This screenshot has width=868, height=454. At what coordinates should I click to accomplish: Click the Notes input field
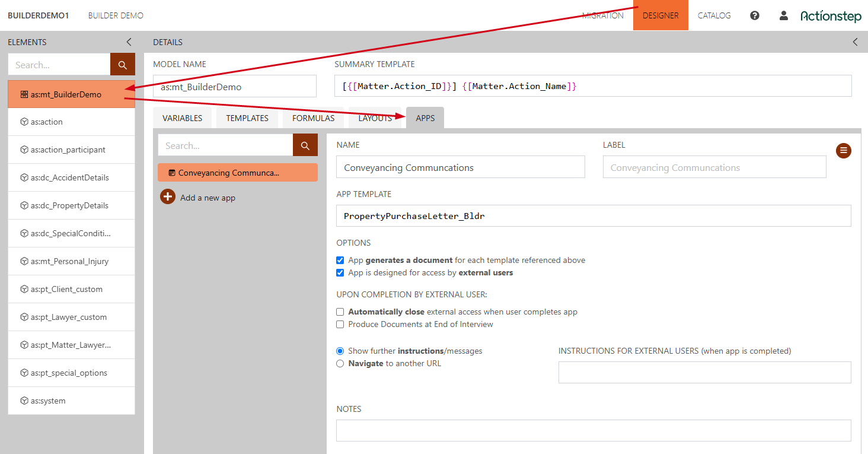(x=593, y=430)
